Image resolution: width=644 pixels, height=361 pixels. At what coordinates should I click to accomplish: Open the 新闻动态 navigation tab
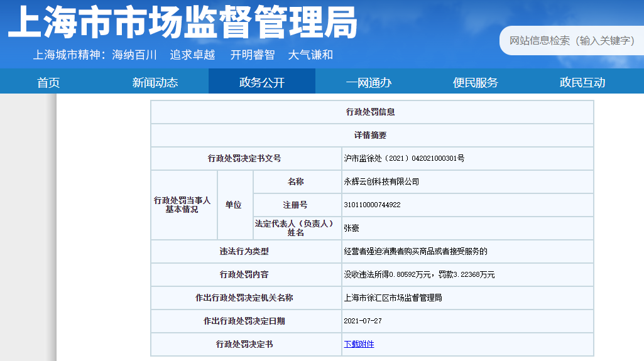point(155,82)
